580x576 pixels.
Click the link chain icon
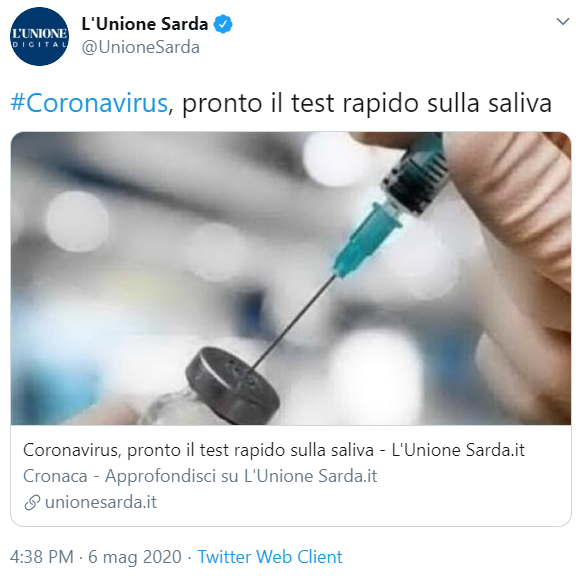(32, 502)
